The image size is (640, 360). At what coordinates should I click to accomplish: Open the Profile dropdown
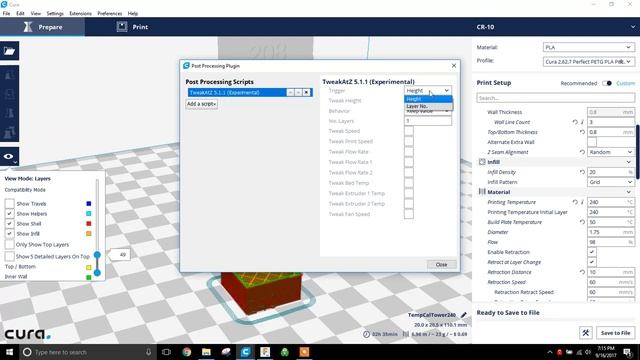(589, 62)
